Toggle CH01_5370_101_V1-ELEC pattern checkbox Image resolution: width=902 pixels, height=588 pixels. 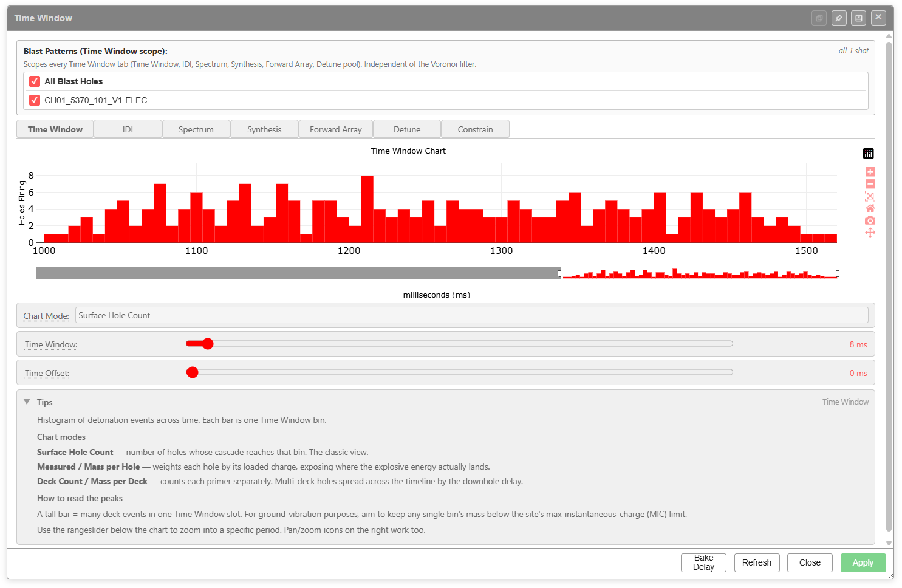[35, 100]
